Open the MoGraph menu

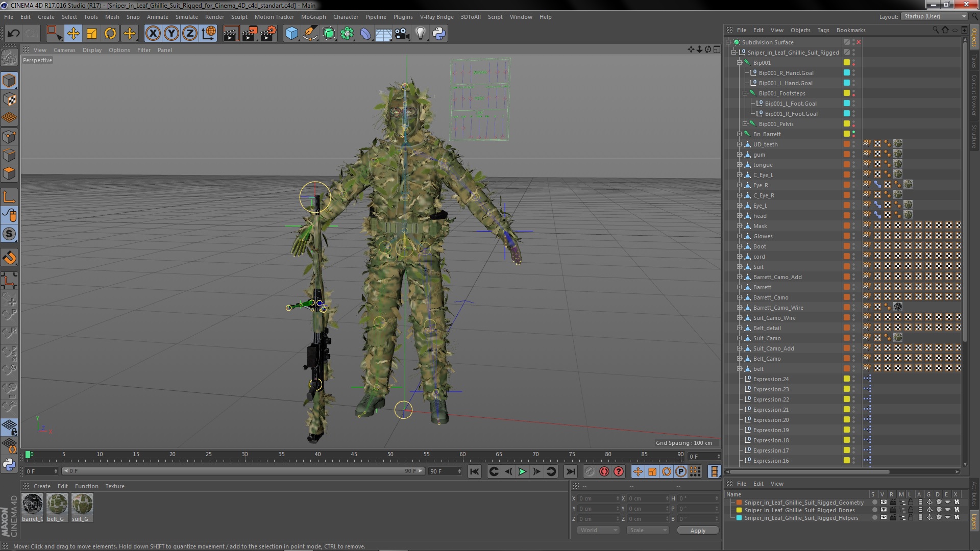coord(313,17)
